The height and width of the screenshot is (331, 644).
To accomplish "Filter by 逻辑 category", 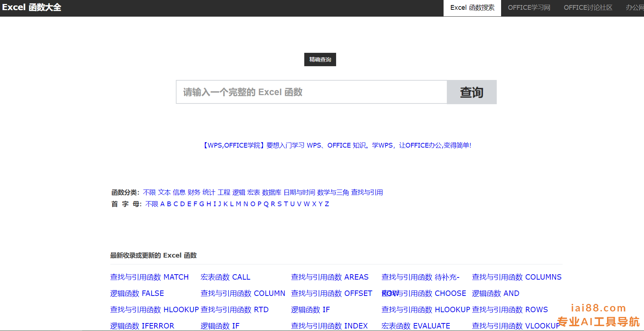I will click(x=239, y=192).
